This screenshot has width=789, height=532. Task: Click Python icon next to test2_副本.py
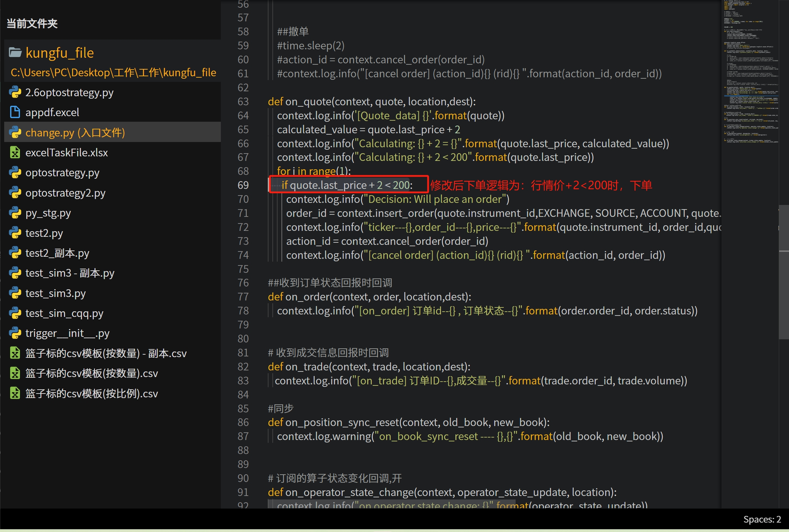point(15,253)
